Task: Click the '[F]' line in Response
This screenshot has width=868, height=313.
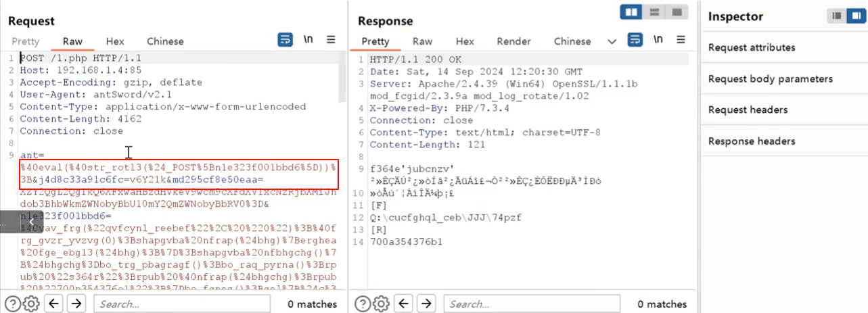Action: coord(378,205)
